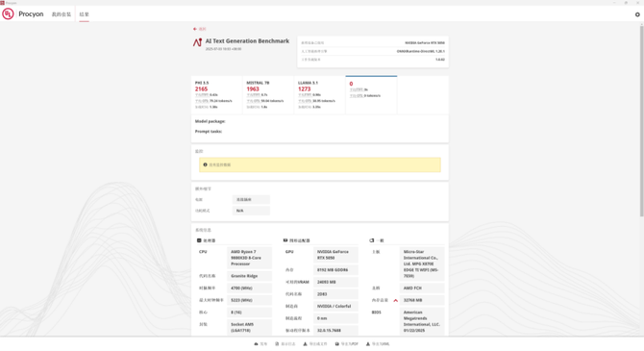Click the AI Text Generation benchmark icon
The width and height of the screenshot is (644, 351).
tap(198, 42)
